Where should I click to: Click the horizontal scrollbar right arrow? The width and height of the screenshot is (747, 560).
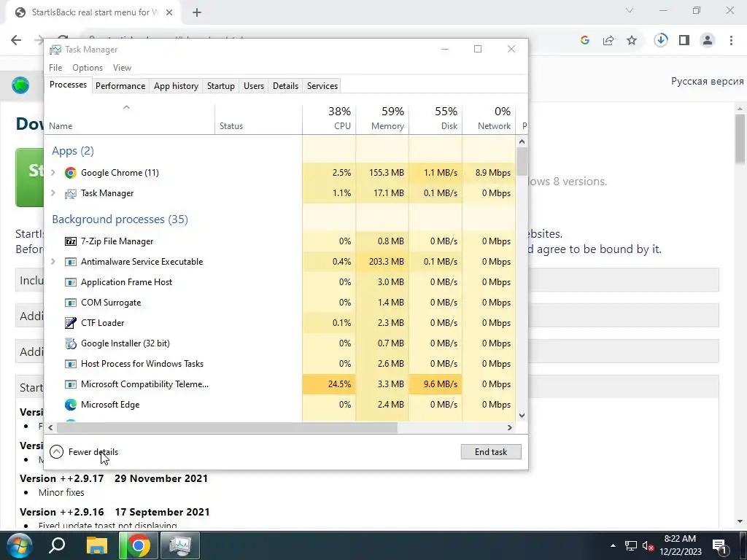510,427
